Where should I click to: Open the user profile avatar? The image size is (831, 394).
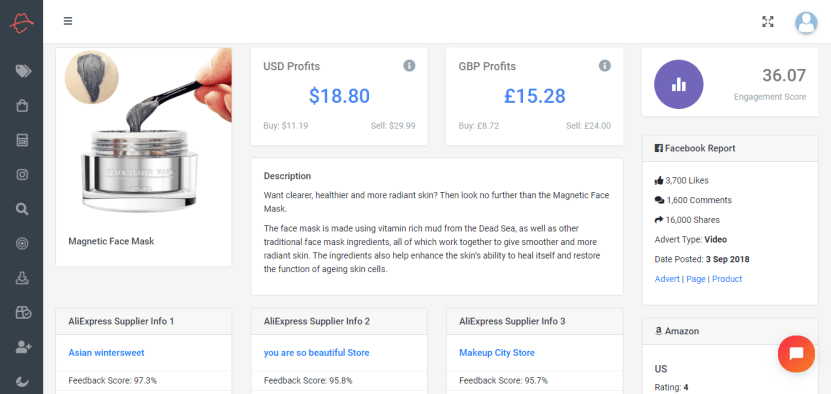pos(806,23)
